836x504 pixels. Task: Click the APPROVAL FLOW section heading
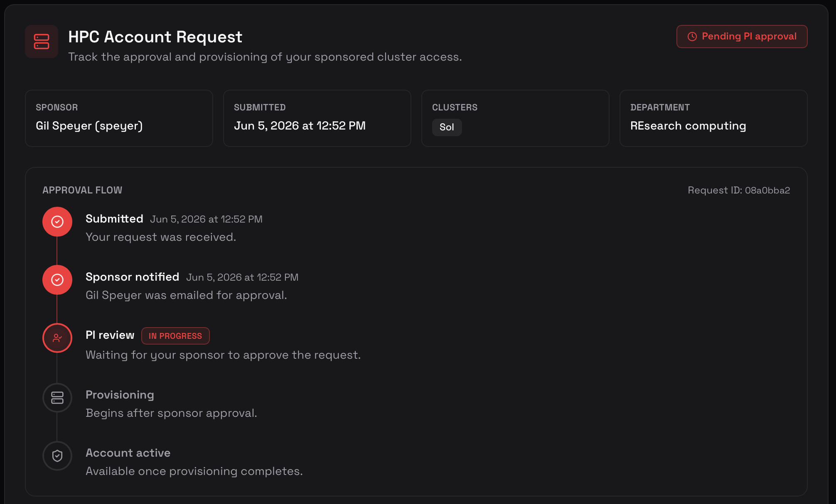tap(82, 190)
